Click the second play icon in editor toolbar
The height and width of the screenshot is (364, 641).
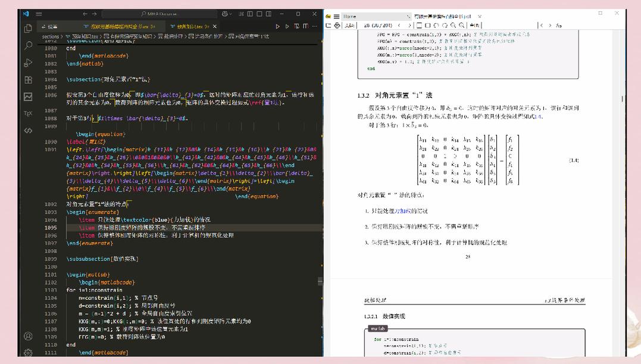coord(287,27)
